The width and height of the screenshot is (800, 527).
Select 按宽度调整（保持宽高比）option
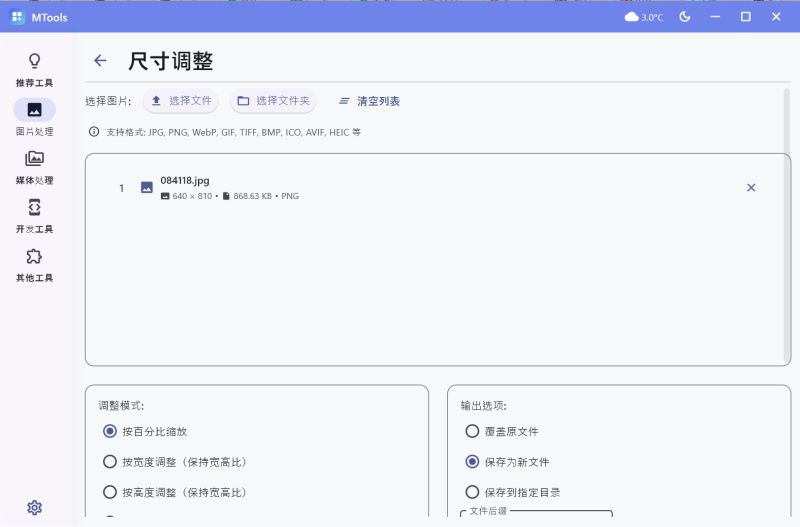coord(174,462)
